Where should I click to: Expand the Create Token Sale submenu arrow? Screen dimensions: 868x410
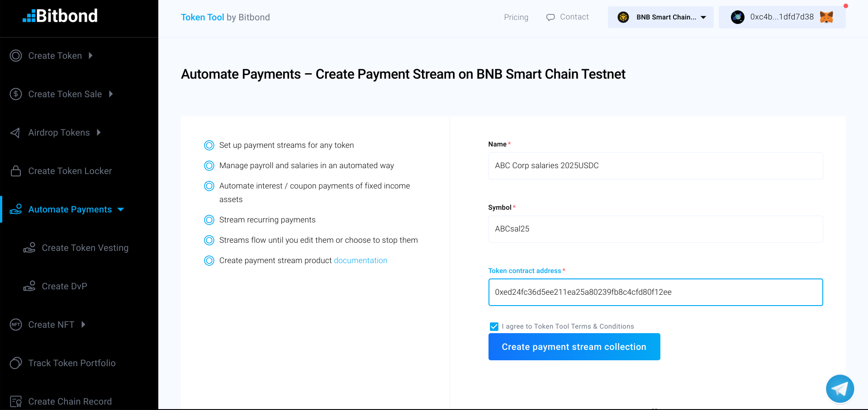tap(111, 94)
